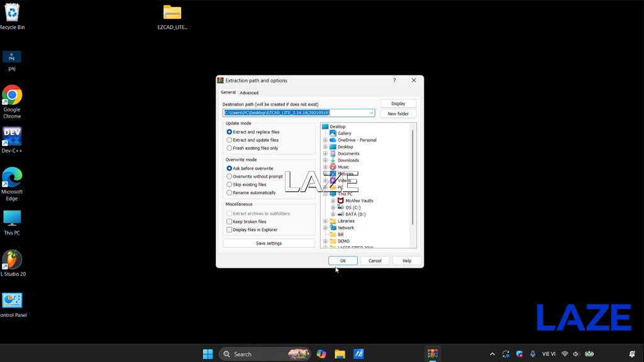Click the Windows Start button
Image resolution: width=644 pixels, height=362 pixels.
[x=208, y=354]
